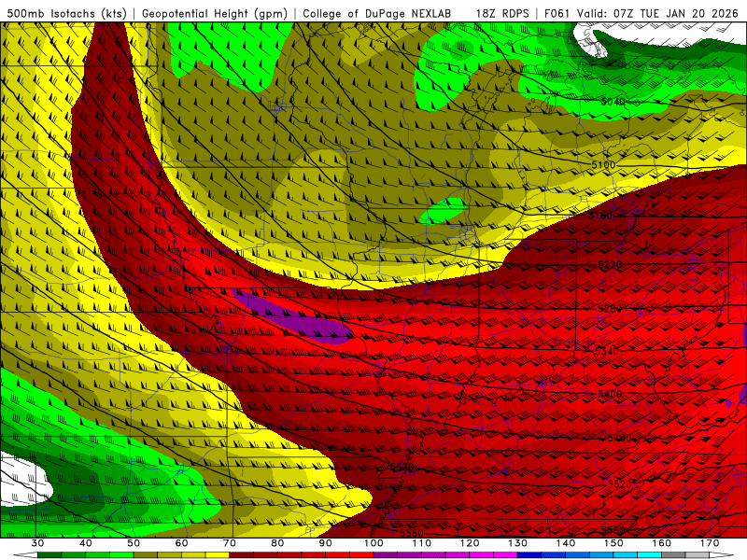This screenshot has width=747, height=560.
Task: Click the 60 kt value on the color scale
Action: pos(181,543)
